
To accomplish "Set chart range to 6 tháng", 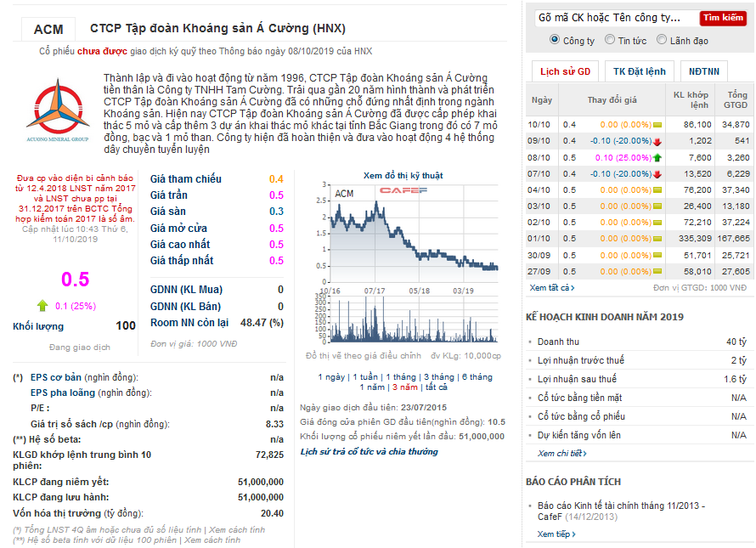I will (x=477, y=376).
